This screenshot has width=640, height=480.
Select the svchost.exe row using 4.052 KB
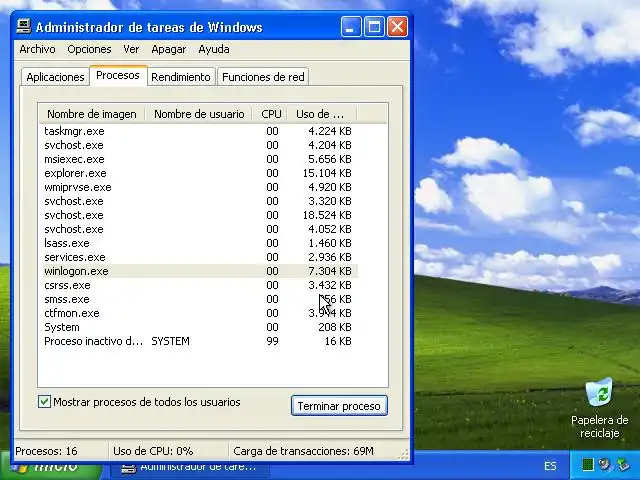pyautogui.click(x=199, y=229)
